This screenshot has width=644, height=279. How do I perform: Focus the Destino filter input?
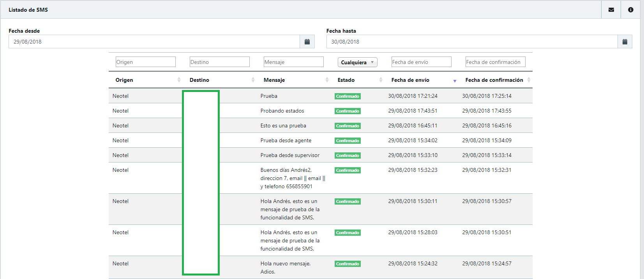[x=219, y=62]
